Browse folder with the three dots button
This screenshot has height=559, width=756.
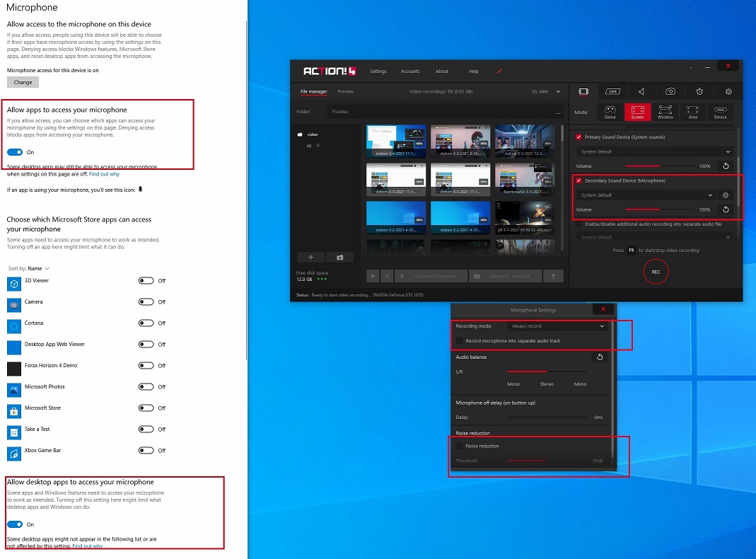(558, 112)
